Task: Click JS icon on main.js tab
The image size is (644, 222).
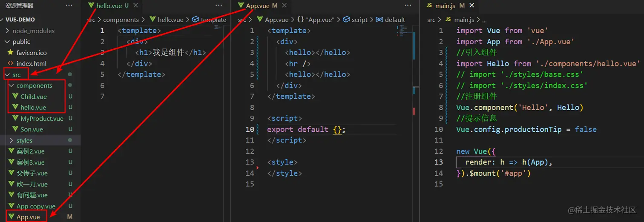Action: pyautogui.click(x=429, y=6)
